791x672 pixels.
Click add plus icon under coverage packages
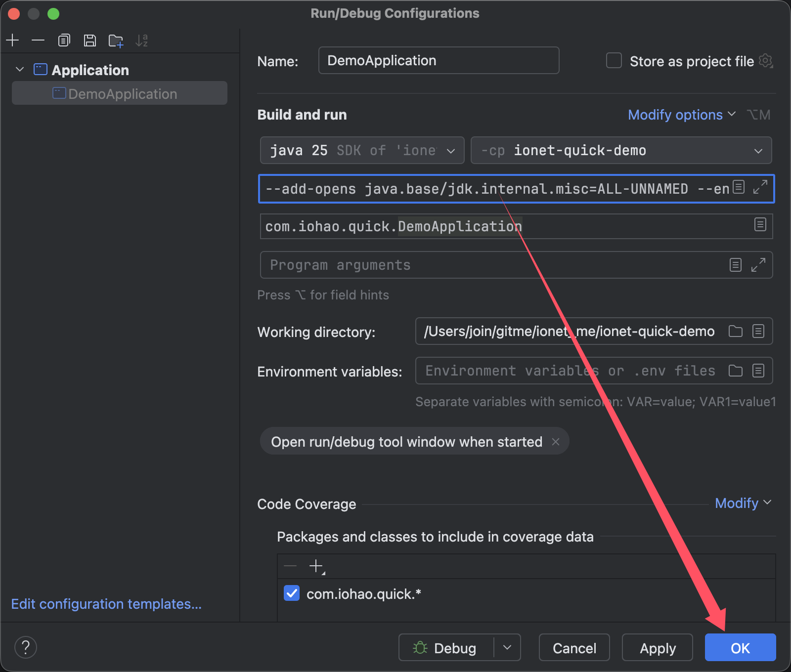click(x=316, y=566)
